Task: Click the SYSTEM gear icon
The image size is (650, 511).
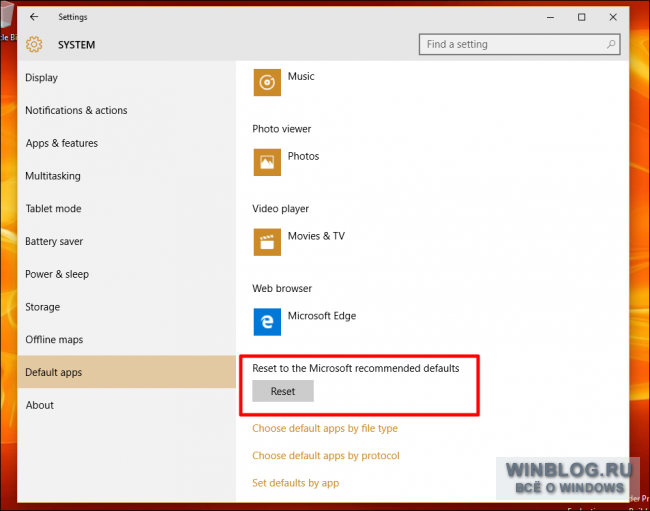Action: [34, 44]
